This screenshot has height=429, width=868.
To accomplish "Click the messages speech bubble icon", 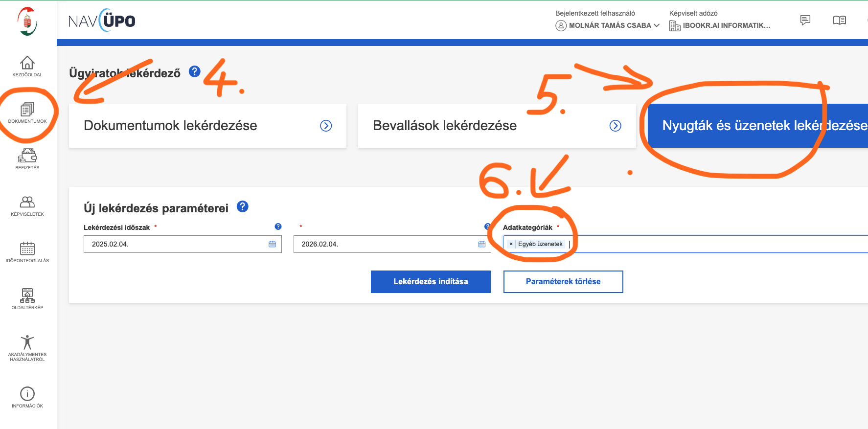I will (x=805, y=20).
